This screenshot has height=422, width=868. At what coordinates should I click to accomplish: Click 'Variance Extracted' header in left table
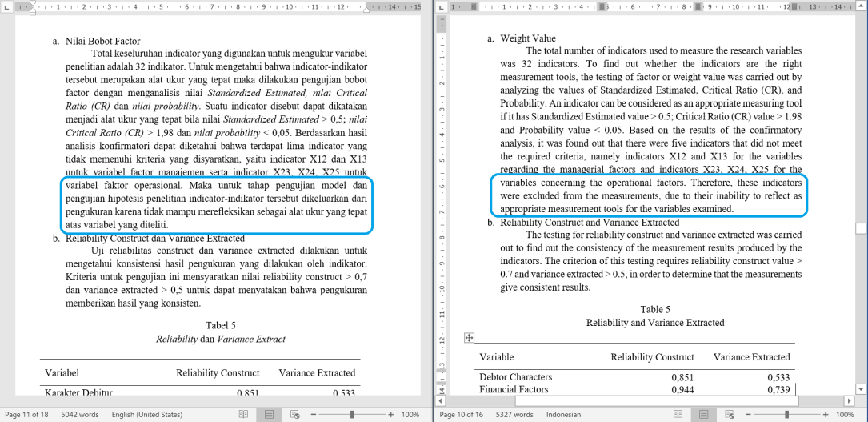point(317,372)
